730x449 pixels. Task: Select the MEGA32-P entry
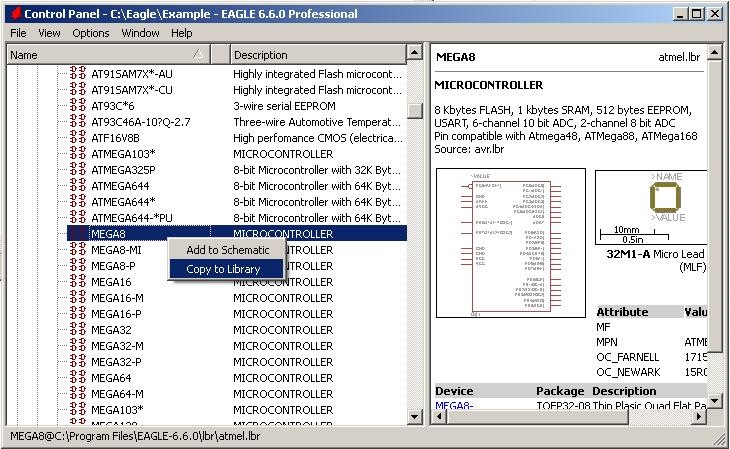pos(116,361)
